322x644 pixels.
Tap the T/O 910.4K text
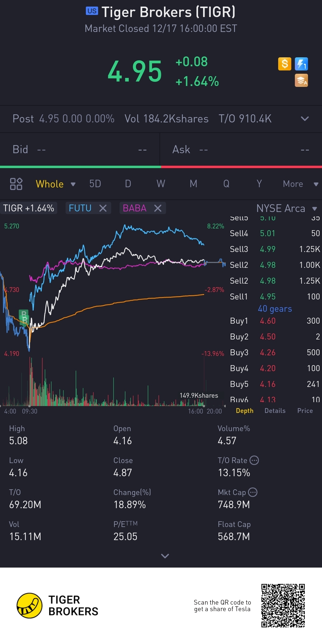(x=245, y=119)
